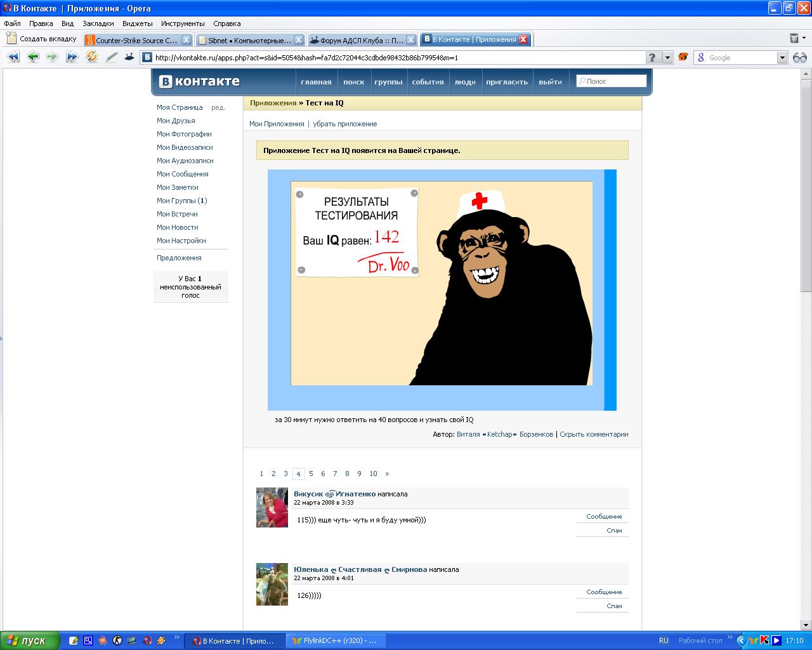
Task: Click Скрыть комментарии link
Action: tap(594, 434)
